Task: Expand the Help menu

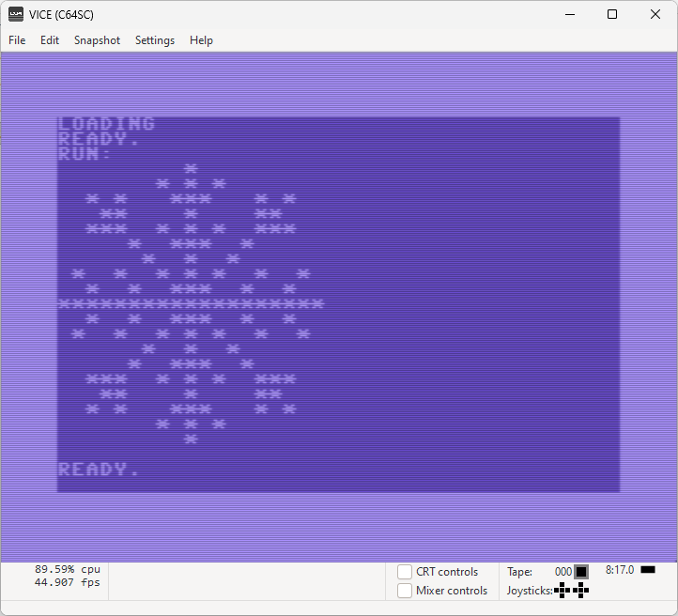Action: tap(201, 40)
